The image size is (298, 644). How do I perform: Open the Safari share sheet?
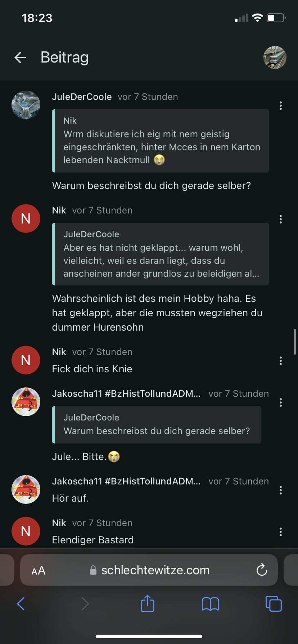tap(147, 603)
